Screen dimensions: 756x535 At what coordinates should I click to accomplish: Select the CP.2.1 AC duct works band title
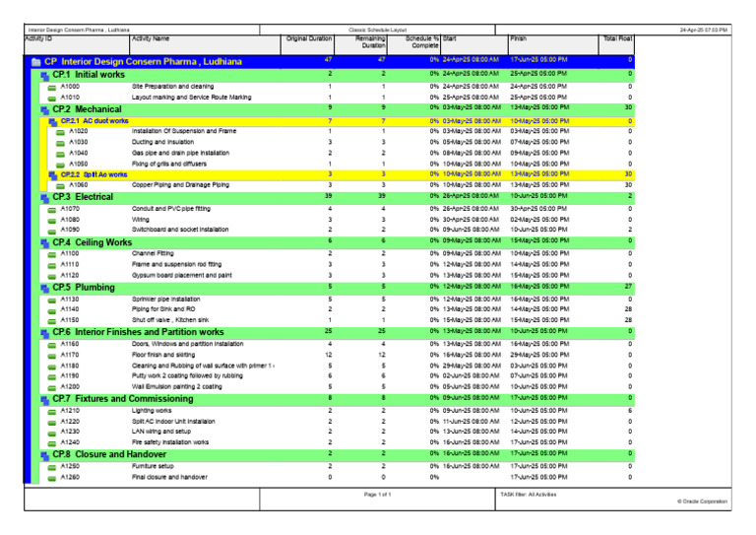pyautogui.click(x=94, y=121)
